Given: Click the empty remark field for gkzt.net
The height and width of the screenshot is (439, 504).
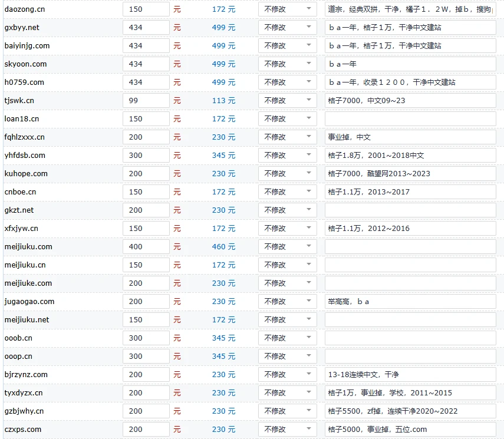Looking at the screenshot, I should point(410,210).
